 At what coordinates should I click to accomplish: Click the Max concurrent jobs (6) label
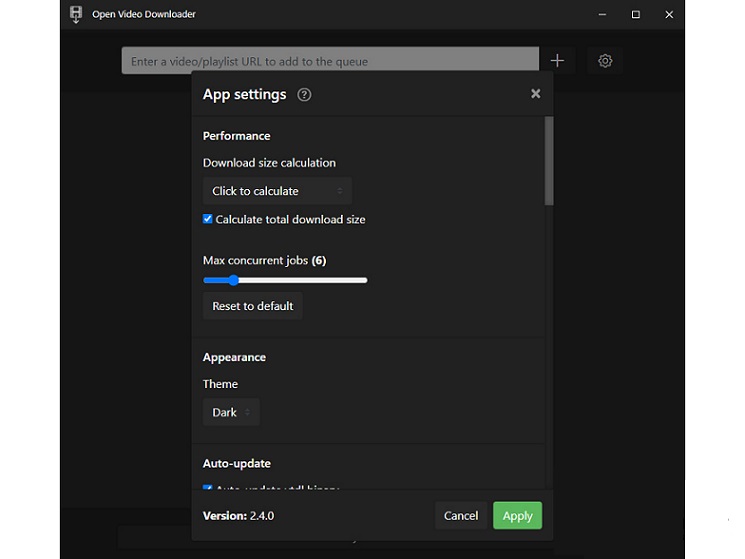click(265, 260)
